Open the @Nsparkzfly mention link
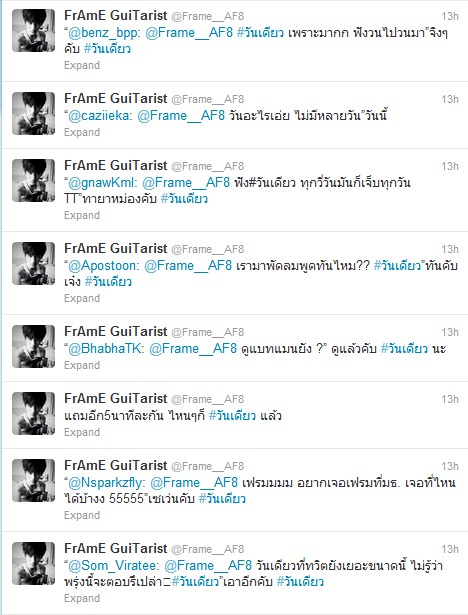The image size is (468, 615). coord(106,483)
